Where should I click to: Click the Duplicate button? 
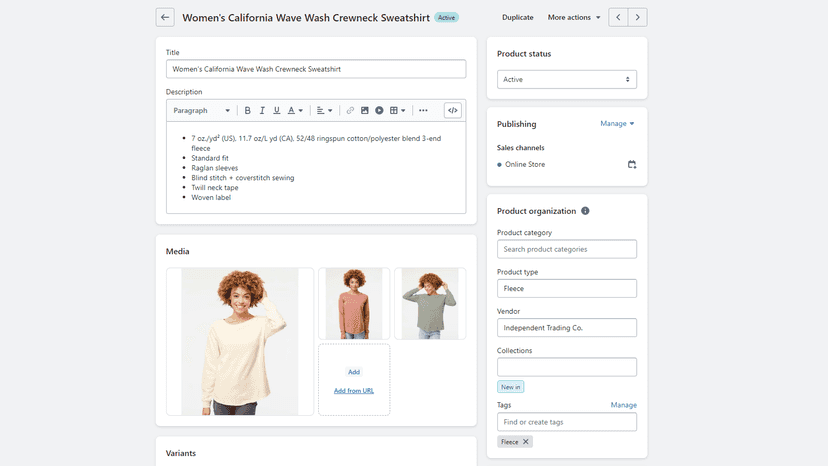tap(518, 17)
